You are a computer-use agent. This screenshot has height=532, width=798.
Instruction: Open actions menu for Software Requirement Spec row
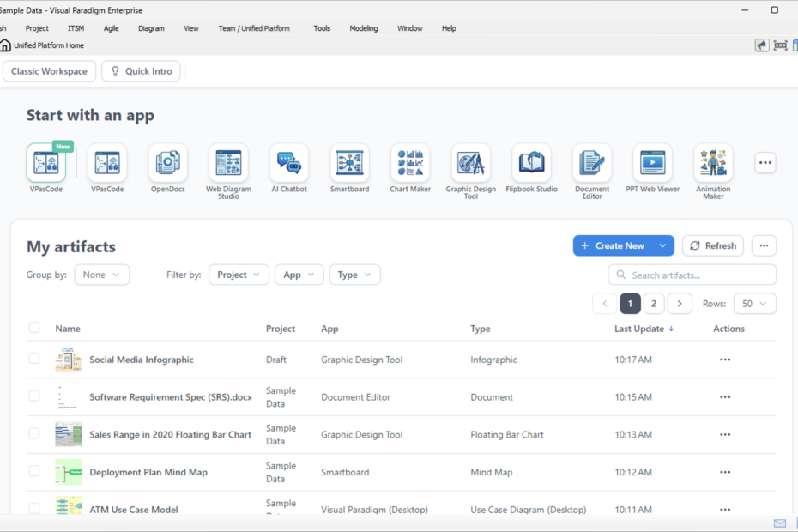tap(725, 397)
